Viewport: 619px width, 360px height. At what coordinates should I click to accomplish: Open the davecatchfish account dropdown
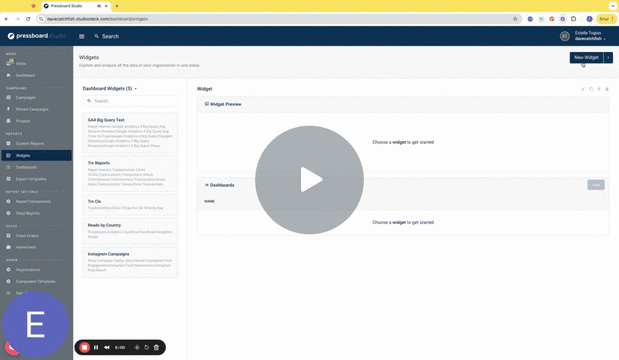pyautogui.click(x=590, y=39)
